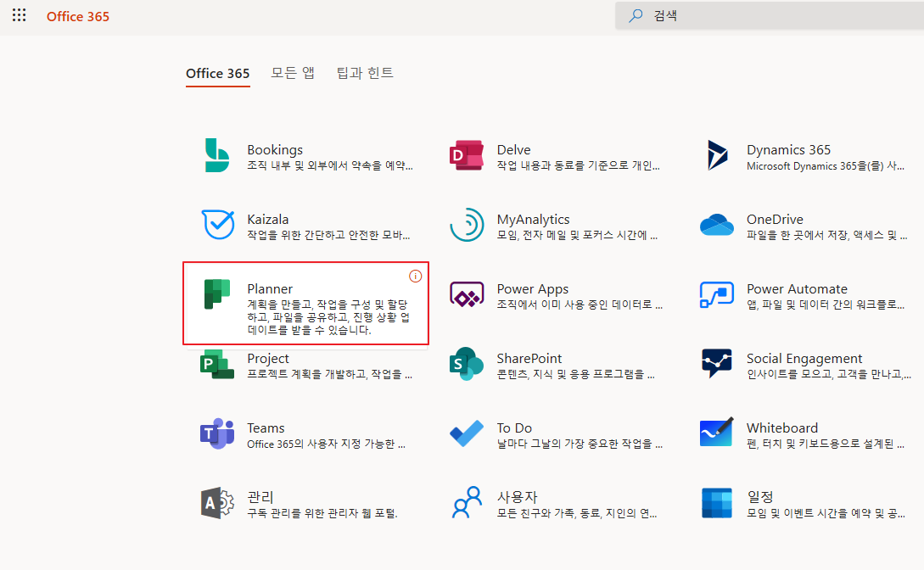The width and height of the screenshot is (924, 570).
Task: Open the Teams app link
Action: point(266,427)
